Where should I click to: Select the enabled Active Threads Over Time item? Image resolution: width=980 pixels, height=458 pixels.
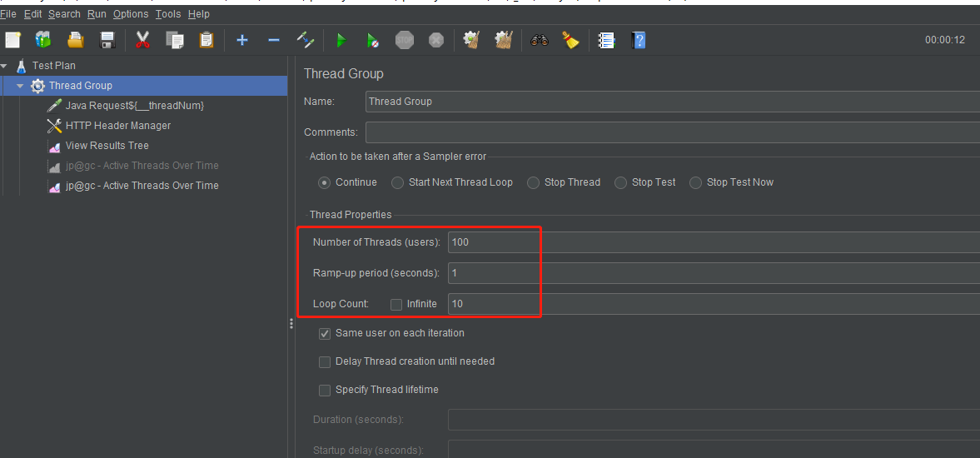tap(142, 186)
